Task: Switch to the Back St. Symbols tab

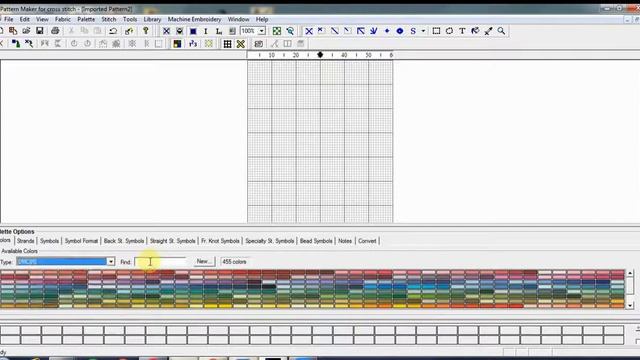Action: coord(124,241)
